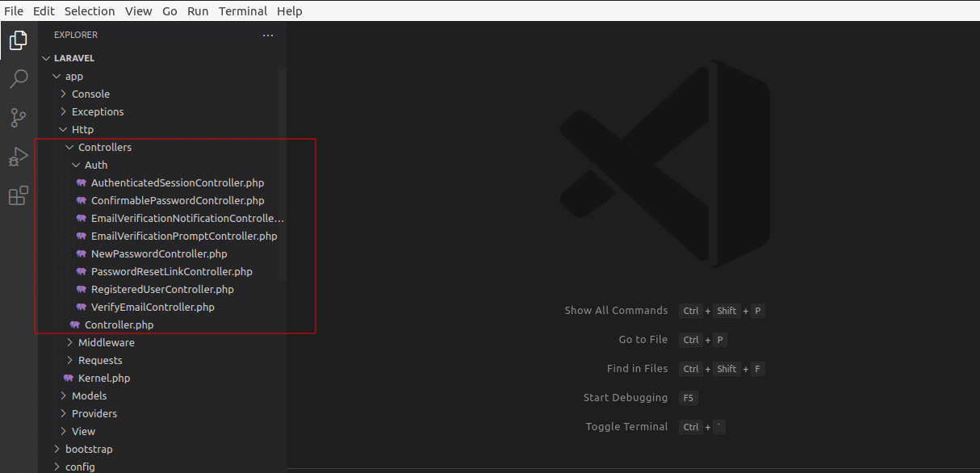Open the Extensions view icon
Image resolution: width=980 pixels, height=473 pixels.
click(x=18, y=195)
